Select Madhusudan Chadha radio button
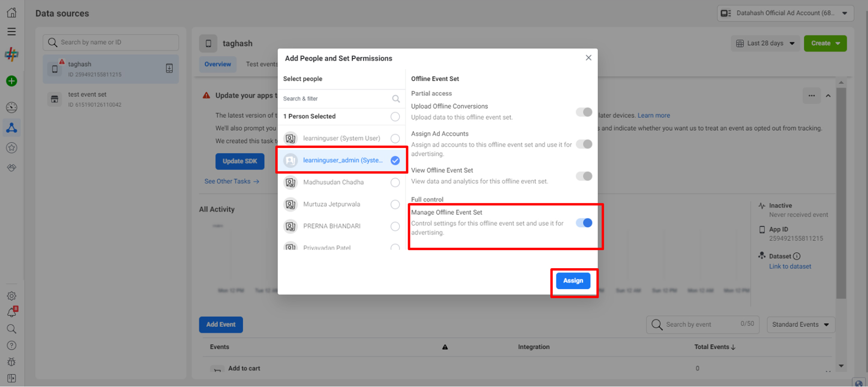This screenshot has width=868, height=387. [x=395, y=182]
